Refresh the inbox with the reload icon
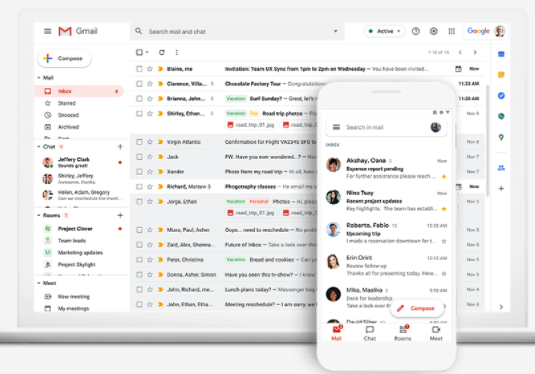535x374 pixels. pos(162,52)
